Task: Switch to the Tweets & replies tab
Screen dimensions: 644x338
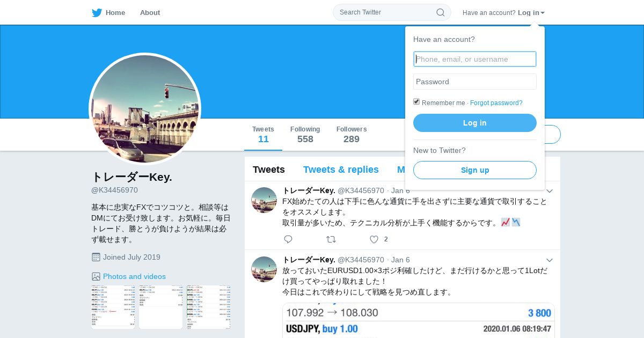Action: pyautogui.click(x=341, y=170)
